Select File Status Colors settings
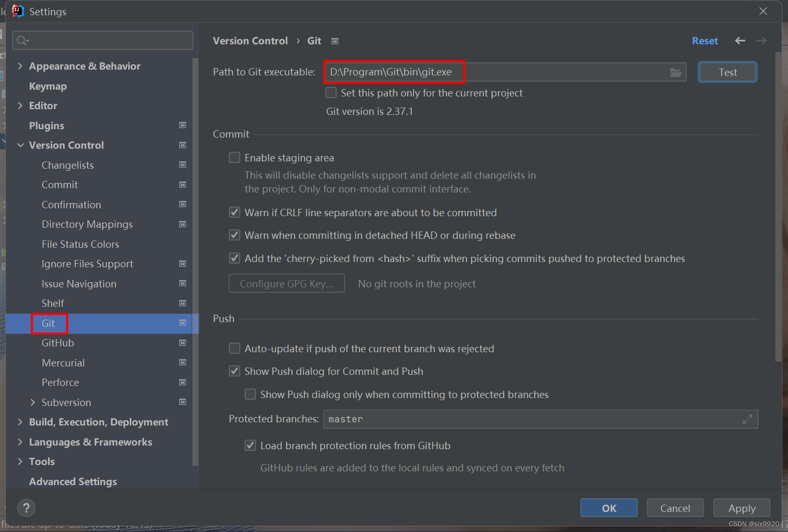Viewport: 788px width, 532px height. (80, 244)
